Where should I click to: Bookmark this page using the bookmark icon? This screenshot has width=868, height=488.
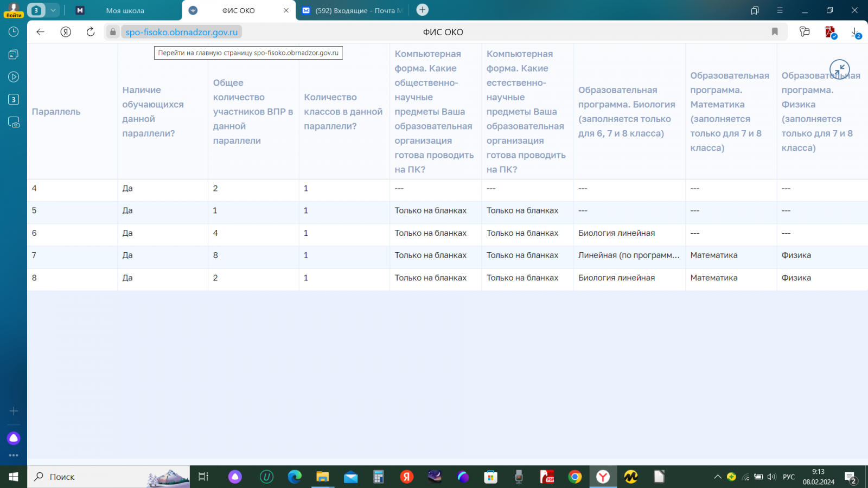click(775, 32)
